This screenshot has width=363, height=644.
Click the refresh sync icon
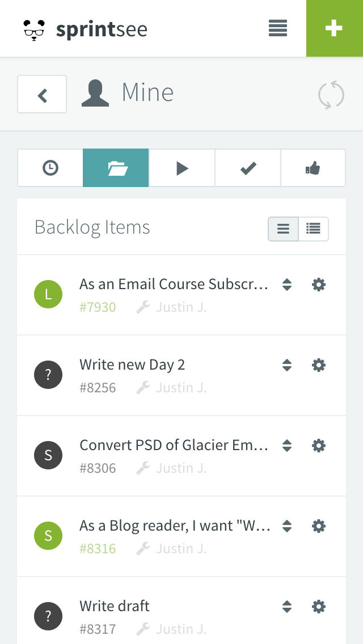[331, 94]
